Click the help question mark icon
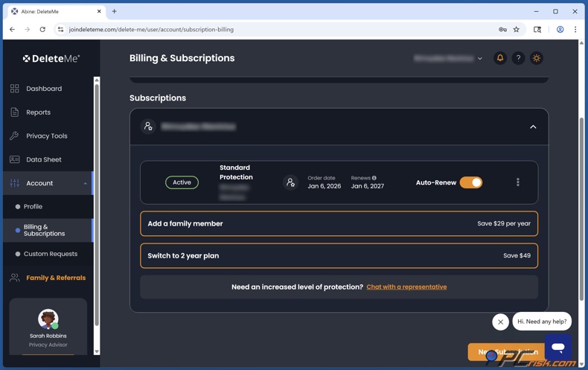588x370 pixels. 518,58
